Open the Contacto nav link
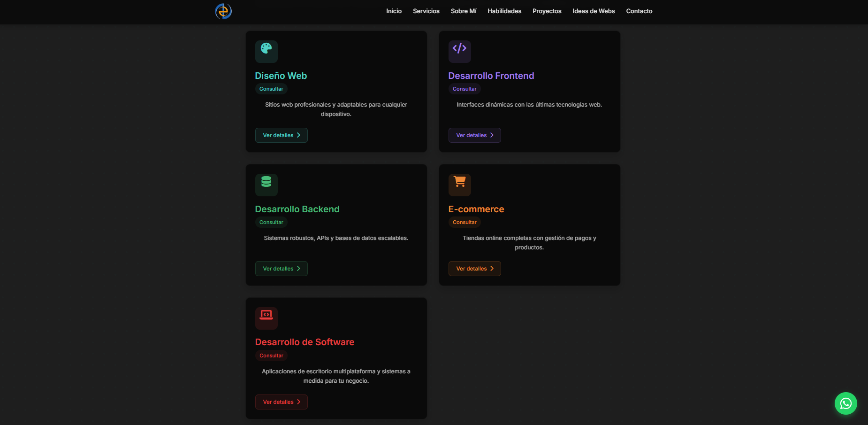Screen dimensions: 868x425 point(639,11)
